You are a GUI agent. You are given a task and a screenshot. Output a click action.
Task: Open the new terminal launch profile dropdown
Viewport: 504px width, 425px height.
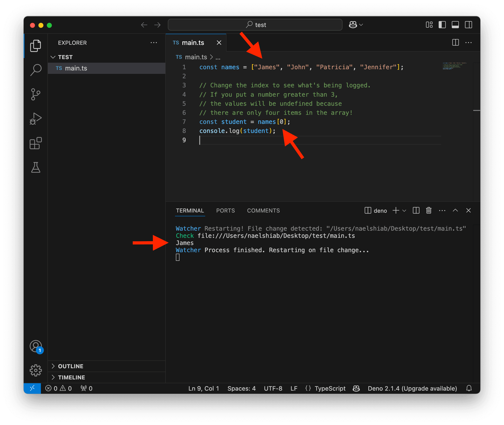[x=404, y=211]
